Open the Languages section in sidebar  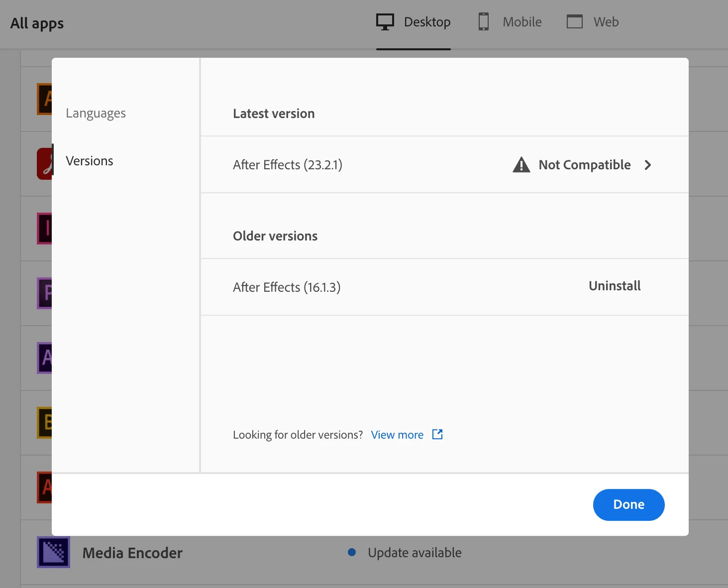tap(96, 114)
